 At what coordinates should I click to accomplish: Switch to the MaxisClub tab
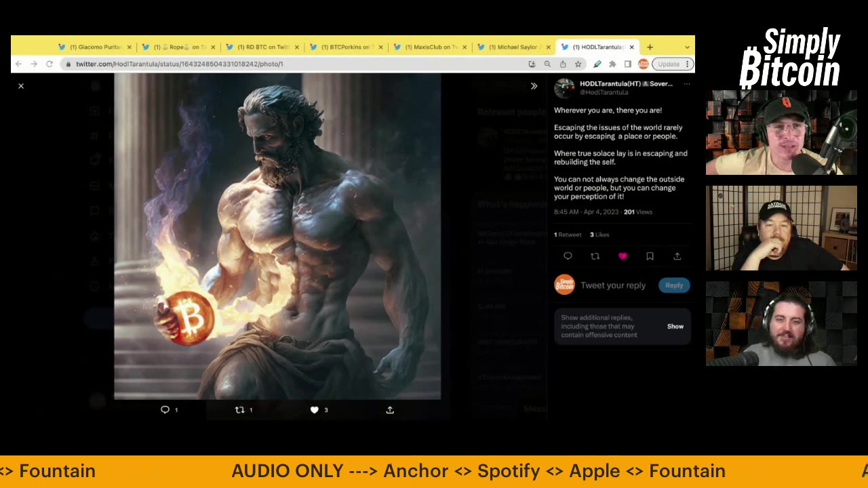(431, 47)
